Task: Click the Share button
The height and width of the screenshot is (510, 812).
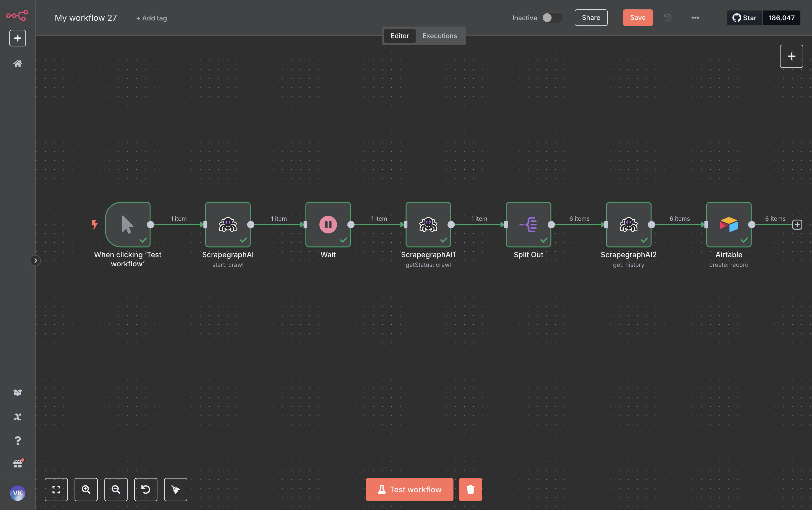Action: click(x=591, y=17)
